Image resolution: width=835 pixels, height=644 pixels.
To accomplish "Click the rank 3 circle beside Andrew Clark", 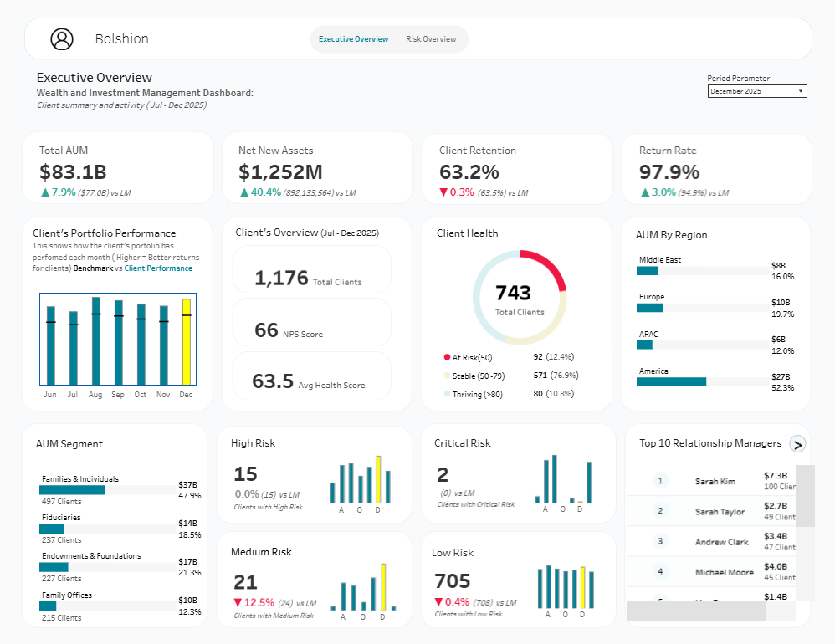I will pyautogui.click(x=660, y=541).
